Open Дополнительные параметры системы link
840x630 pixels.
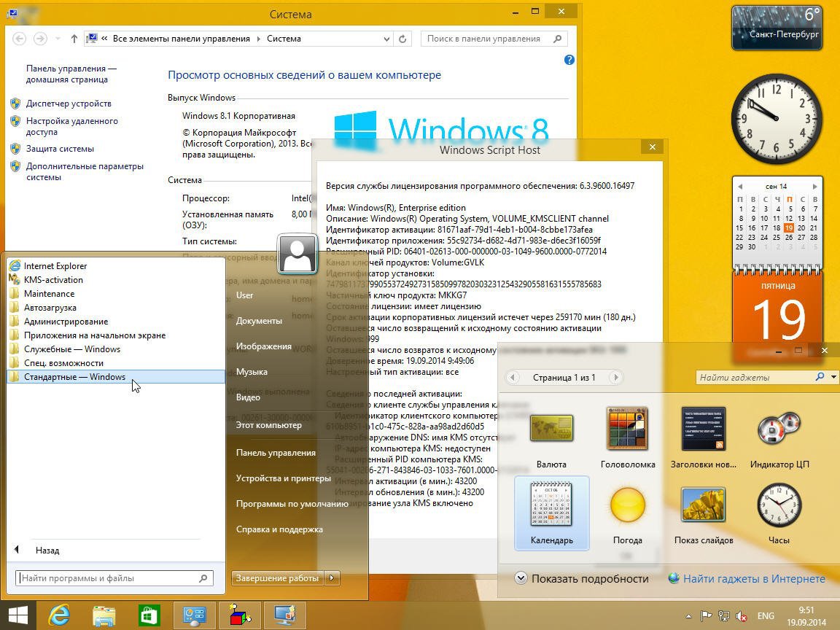pos(85,171)
